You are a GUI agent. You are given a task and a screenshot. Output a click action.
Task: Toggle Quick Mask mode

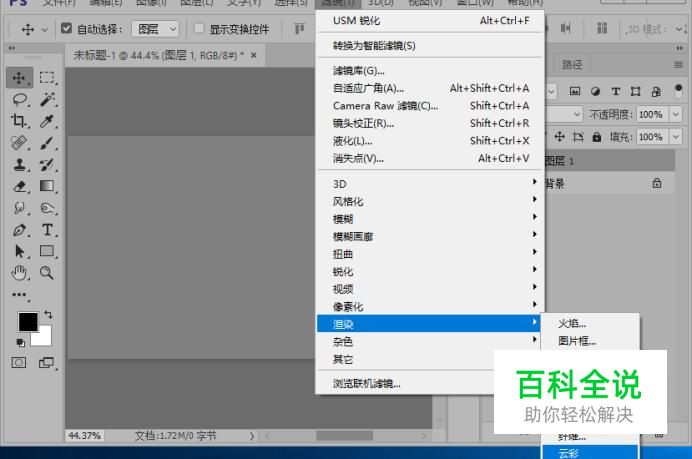pos(19,363)
